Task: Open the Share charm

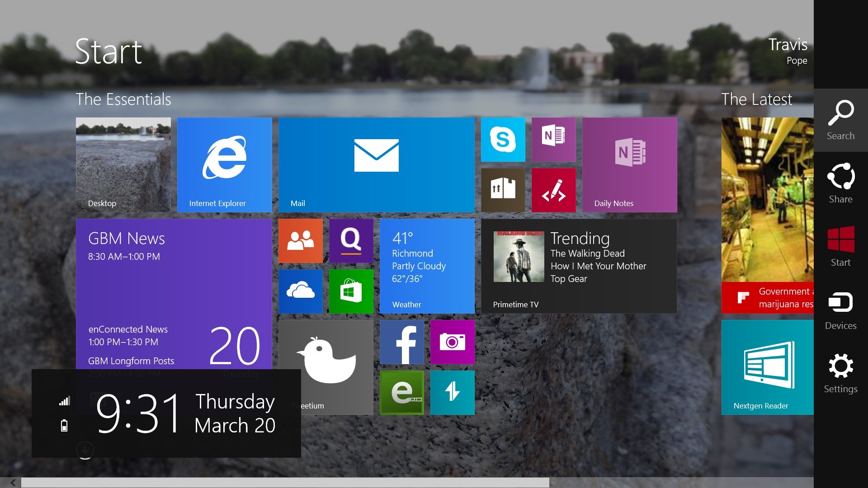Action: point(840,183)
